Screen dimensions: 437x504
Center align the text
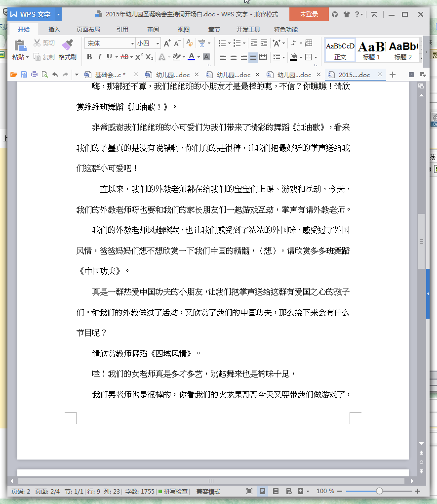click(234, 57)
